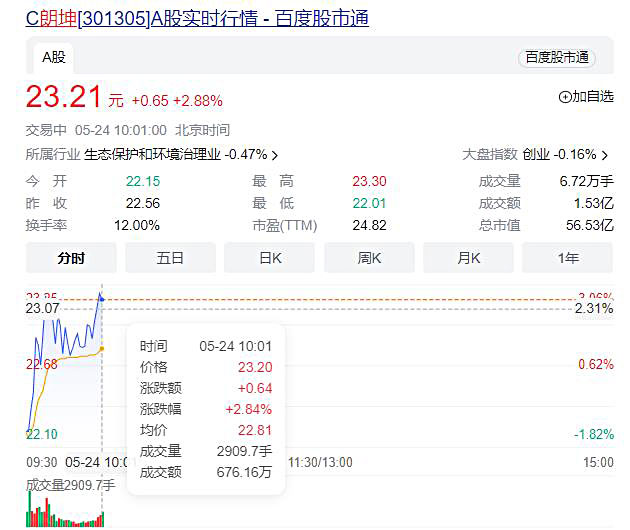The image size is (630, 530).
Task: Add stock via 加自选 button
Action: 586,96
